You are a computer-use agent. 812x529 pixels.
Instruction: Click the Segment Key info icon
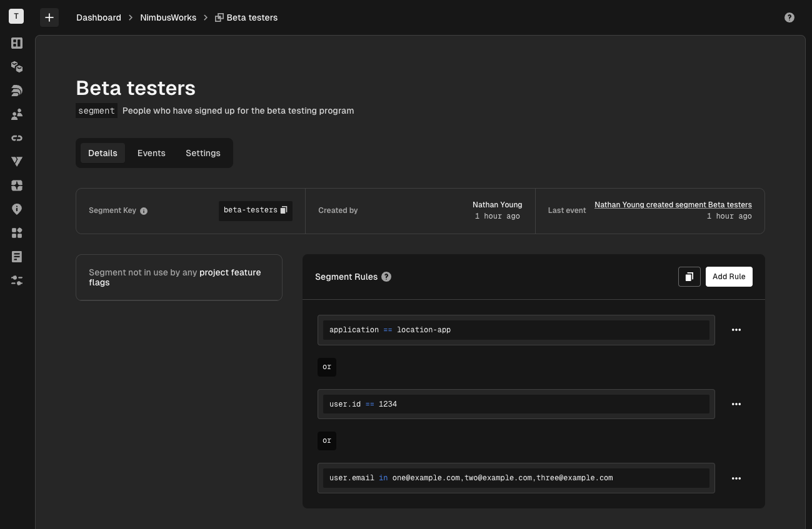pyautogui.click(x=144, y=211)
